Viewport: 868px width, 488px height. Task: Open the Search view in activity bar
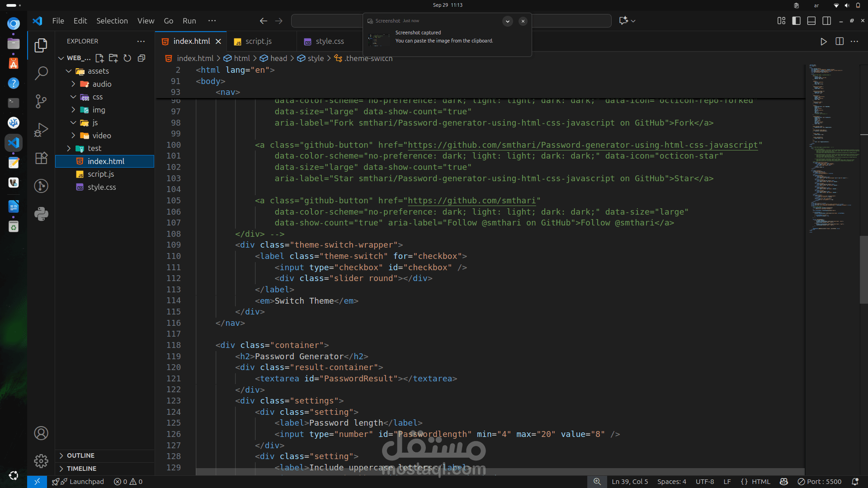click(41, 73)
